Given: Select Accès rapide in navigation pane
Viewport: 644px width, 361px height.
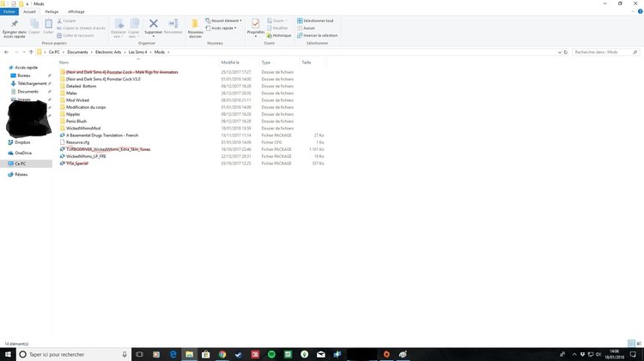Looking at the screenshot, I should pyautogui.click(x=26, y=67).
